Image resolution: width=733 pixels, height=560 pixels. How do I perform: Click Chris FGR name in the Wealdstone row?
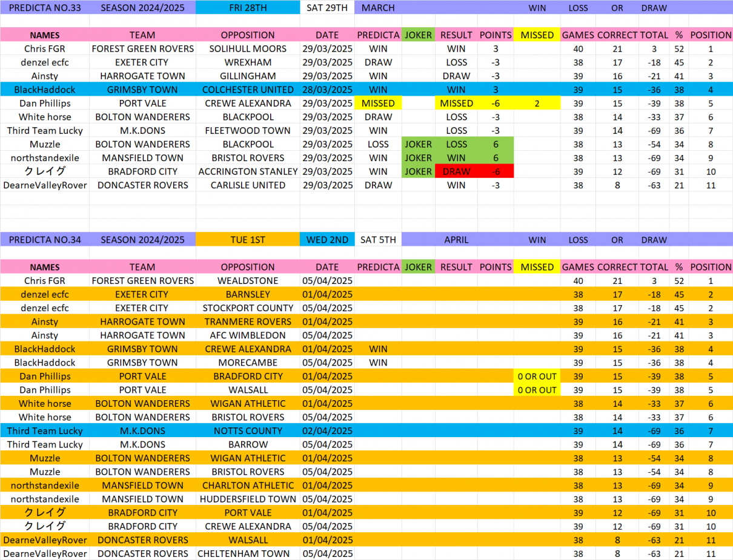coord(45,281)
